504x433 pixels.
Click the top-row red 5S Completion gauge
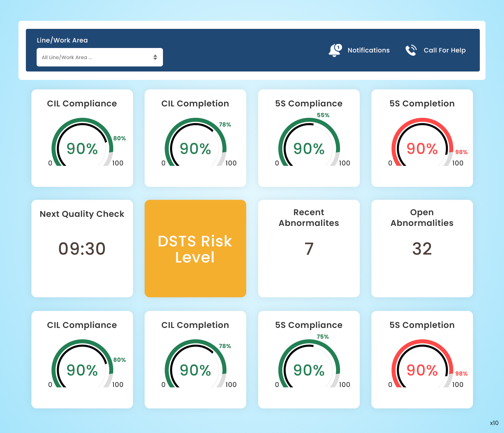422,144
